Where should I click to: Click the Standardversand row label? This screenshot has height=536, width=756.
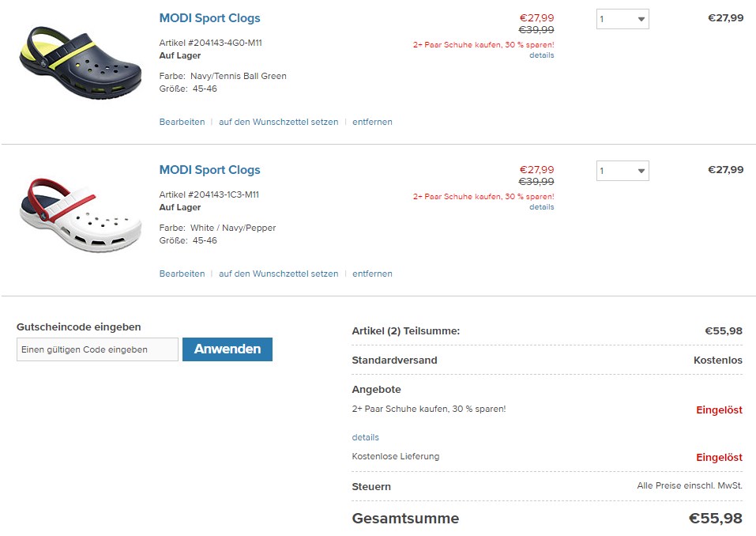pos(394,360)
